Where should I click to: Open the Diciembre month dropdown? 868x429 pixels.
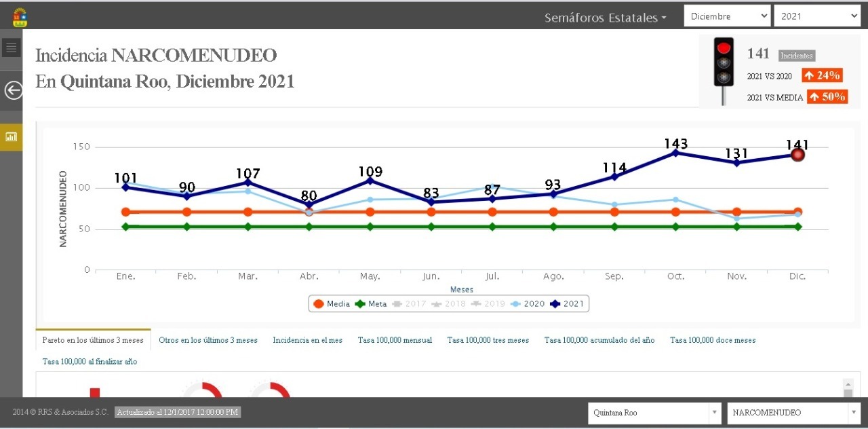[726, 16]
